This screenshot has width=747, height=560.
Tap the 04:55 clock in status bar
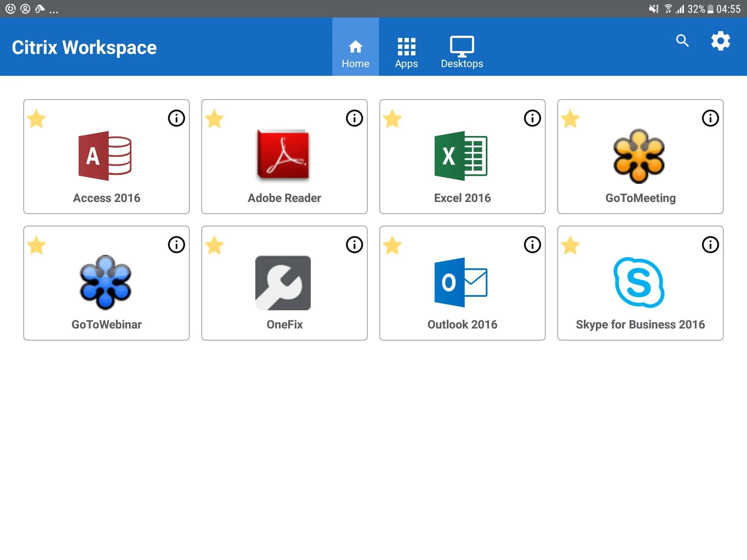tap(728, 9)
